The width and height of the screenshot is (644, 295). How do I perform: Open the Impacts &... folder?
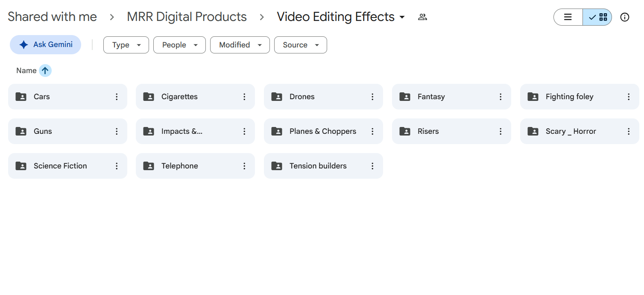click(195, 131)
